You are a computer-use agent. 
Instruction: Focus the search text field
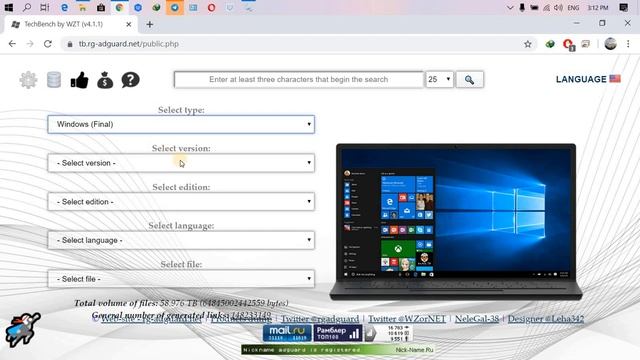pyautogui.click(x=299, y=80)
